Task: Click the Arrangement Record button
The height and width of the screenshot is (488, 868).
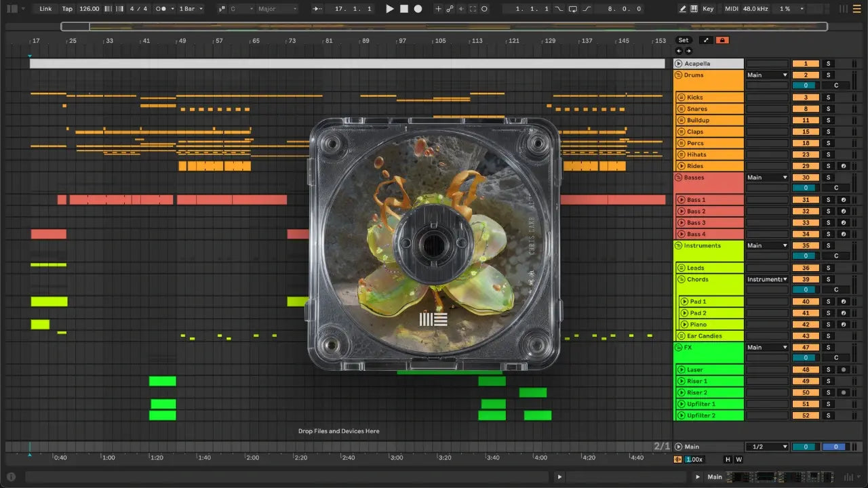Action: click(418, 9)
